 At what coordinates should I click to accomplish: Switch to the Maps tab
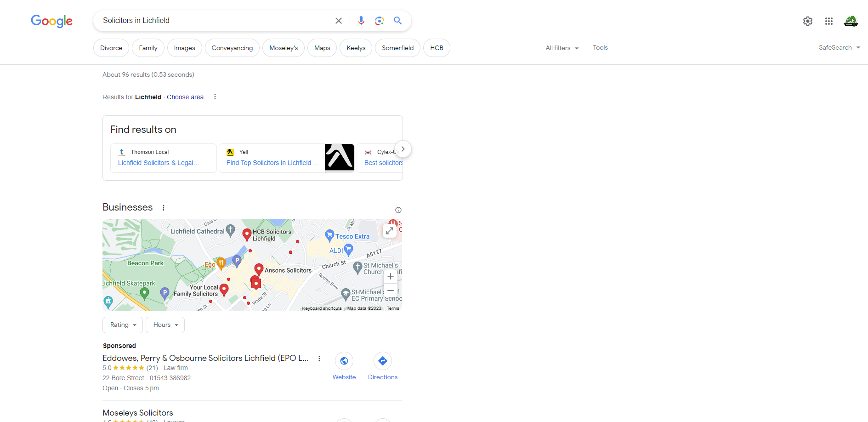pyautogui.click(x=322, y=48)
